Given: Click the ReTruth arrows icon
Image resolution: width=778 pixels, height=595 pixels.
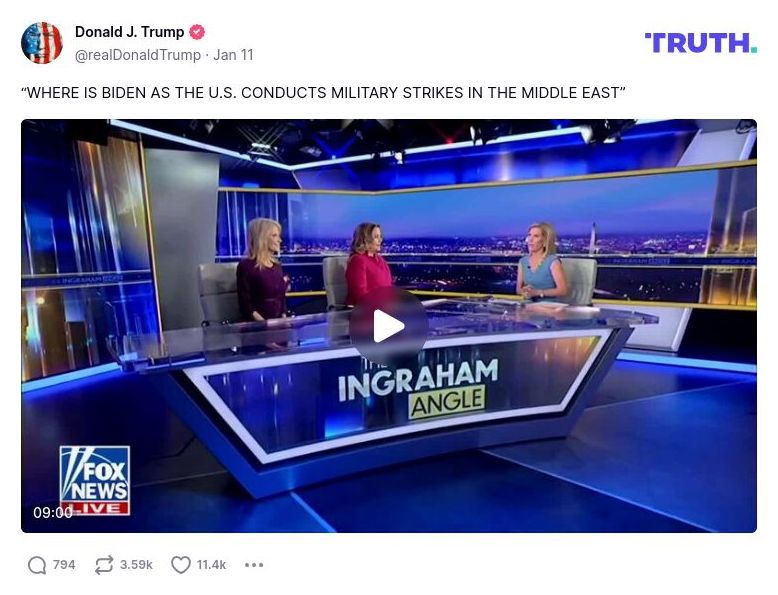Looking at the screenshot, I should tap(104, 565).
